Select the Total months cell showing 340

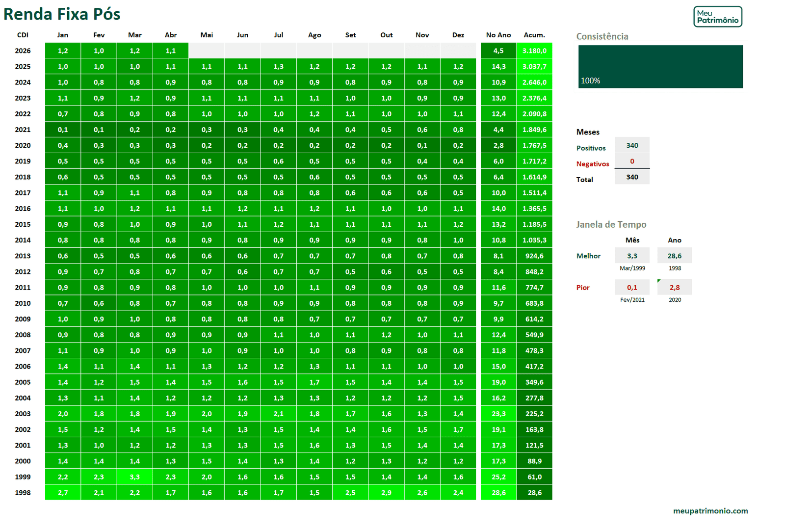[x=632, y=177]
